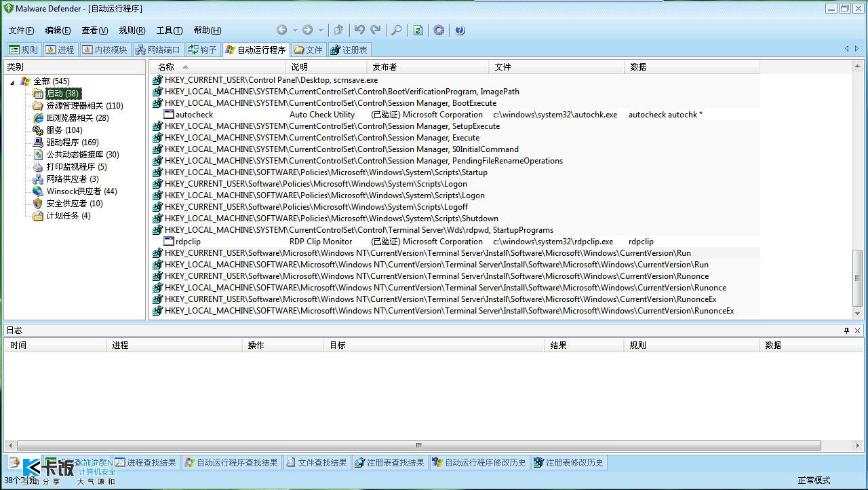This screenshot has height=490, width=868.
Task: Open settings via the gear icon
Action: pyautogui.click(x=439, y=30)
